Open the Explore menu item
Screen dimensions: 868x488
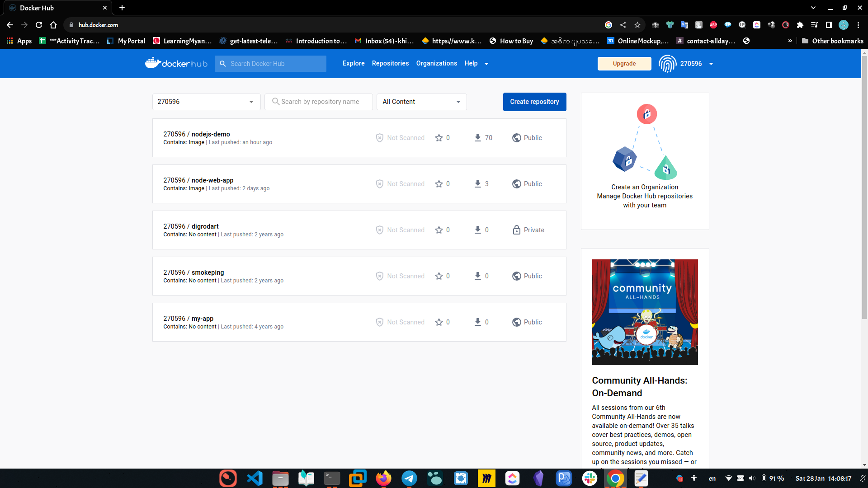pyautogui.click(x=354, y=63)
